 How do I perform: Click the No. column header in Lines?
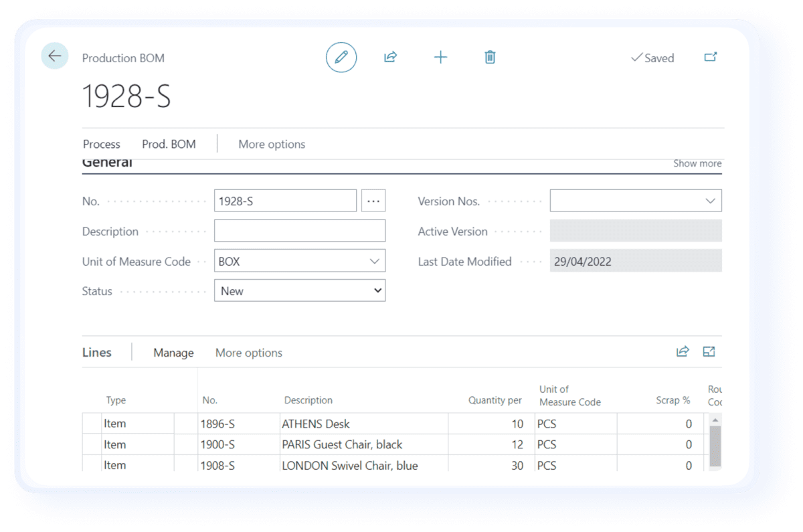pyautogui.click(x=210, y=400)
